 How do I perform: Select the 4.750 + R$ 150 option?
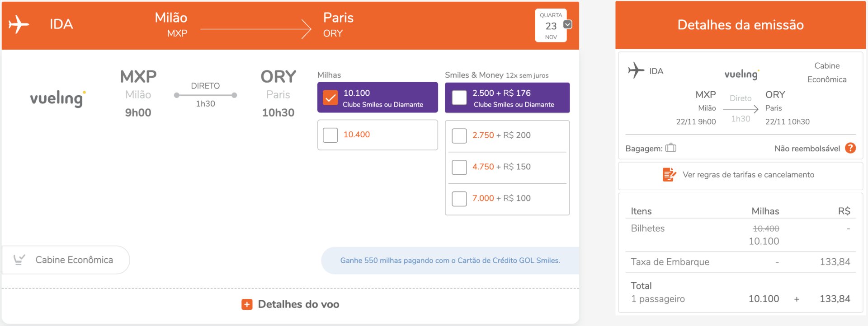click(459, 167)
